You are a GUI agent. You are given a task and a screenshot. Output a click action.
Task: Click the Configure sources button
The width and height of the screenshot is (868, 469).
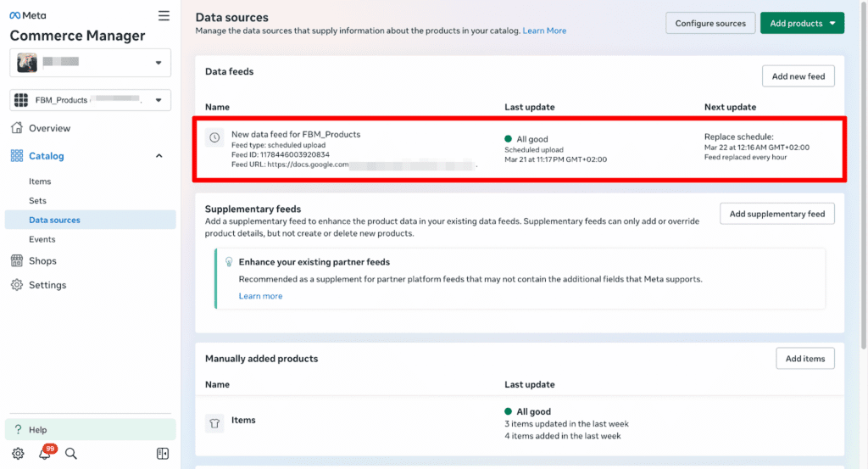pyautogui.click(x=710, y=23)
